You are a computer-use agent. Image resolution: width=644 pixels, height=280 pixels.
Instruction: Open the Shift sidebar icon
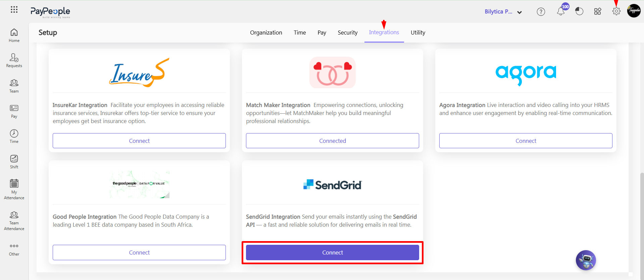click(x=14, y=159)
